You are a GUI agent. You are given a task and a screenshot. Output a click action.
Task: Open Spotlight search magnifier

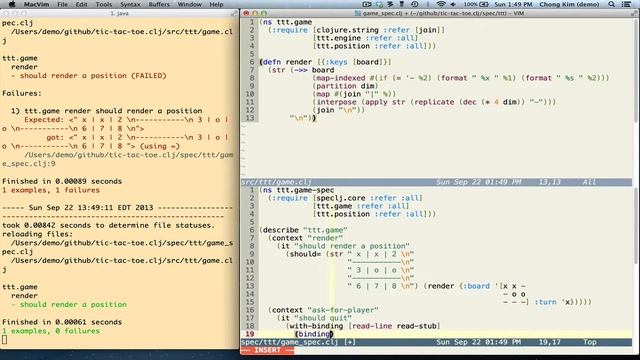click(x=611, y=4)
